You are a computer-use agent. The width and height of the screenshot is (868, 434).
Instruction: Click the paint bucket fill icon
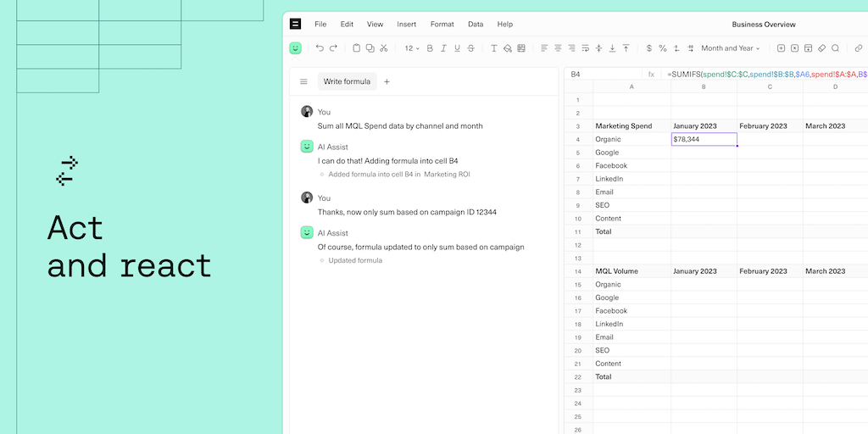coord(508,48)
